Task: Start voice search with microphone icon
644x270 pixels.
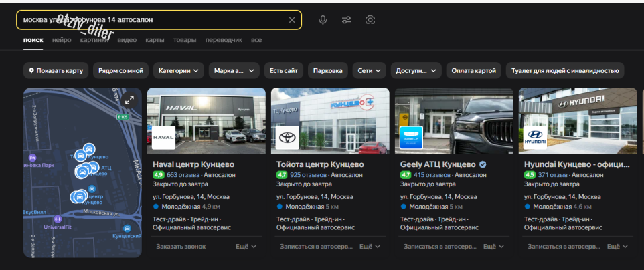Action: (x=323, y=20)
